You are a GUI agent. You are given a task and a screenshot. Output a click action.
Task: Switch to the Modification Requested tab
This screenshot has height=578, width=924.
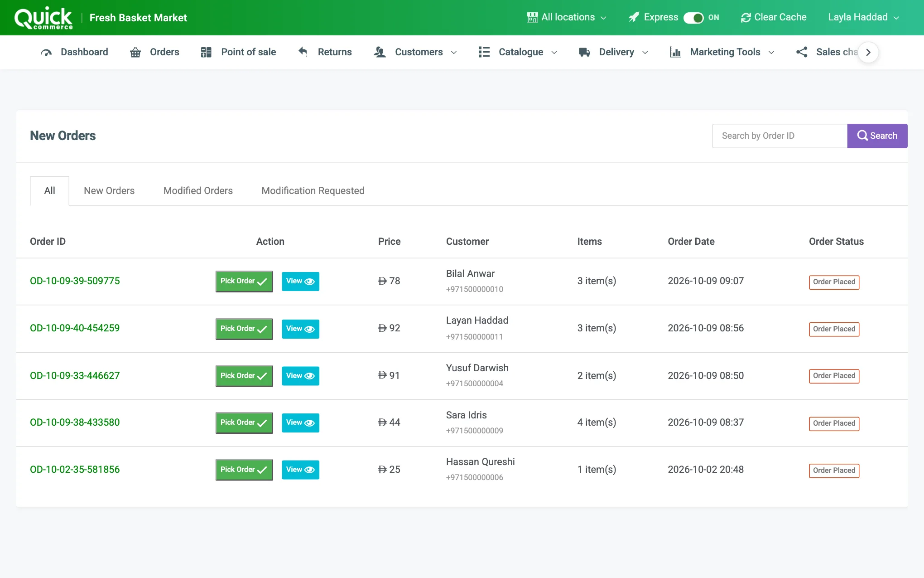313,191
